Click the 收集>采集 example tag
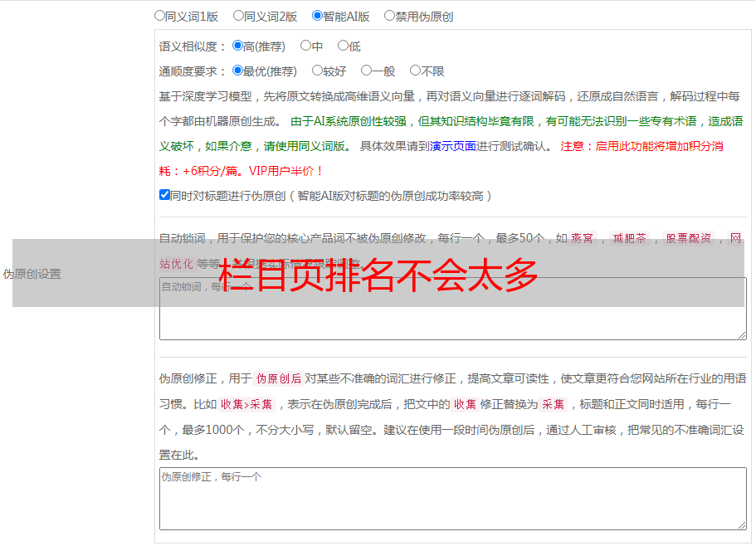The height and width of the screenshot is (546, 756). point(246,404)
